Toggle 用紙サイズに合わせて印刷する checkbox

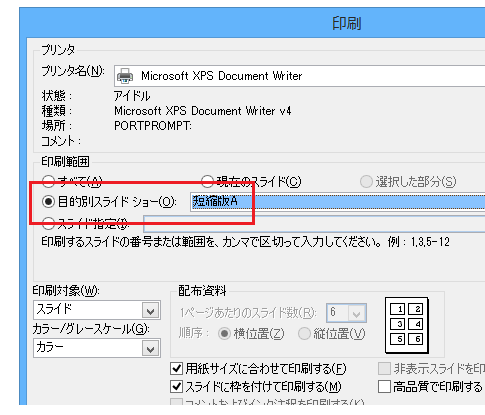(x=176, y=369)
